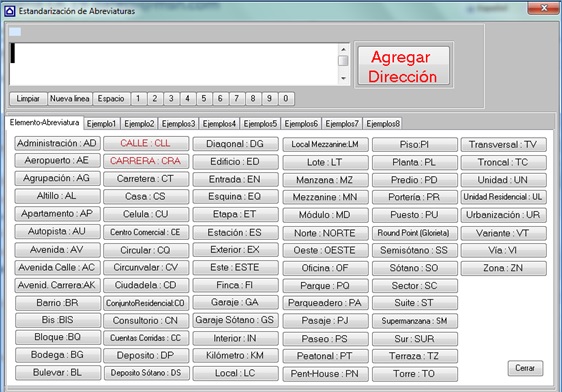562x392 pixels.
Task: Choose Supermanzana : SM
Action: click(x=415, y=321)
